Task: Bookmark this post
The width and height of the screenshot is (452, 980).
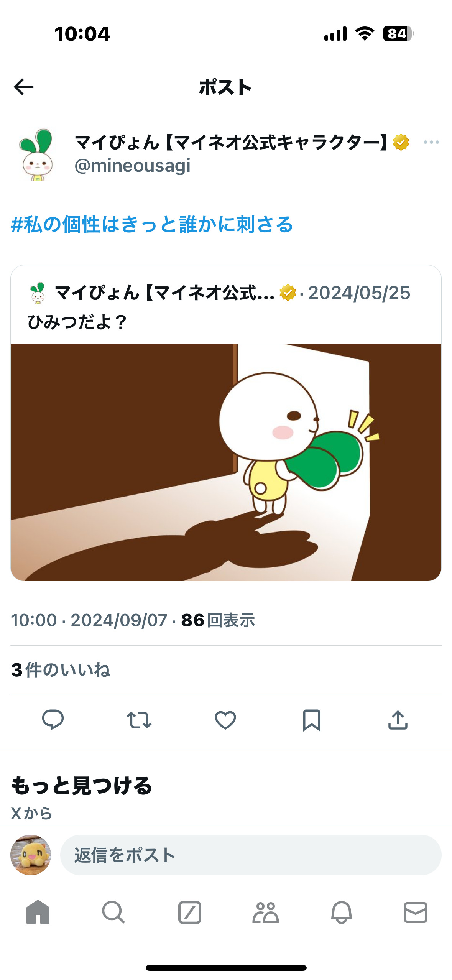Action: (x=312, y=720)
